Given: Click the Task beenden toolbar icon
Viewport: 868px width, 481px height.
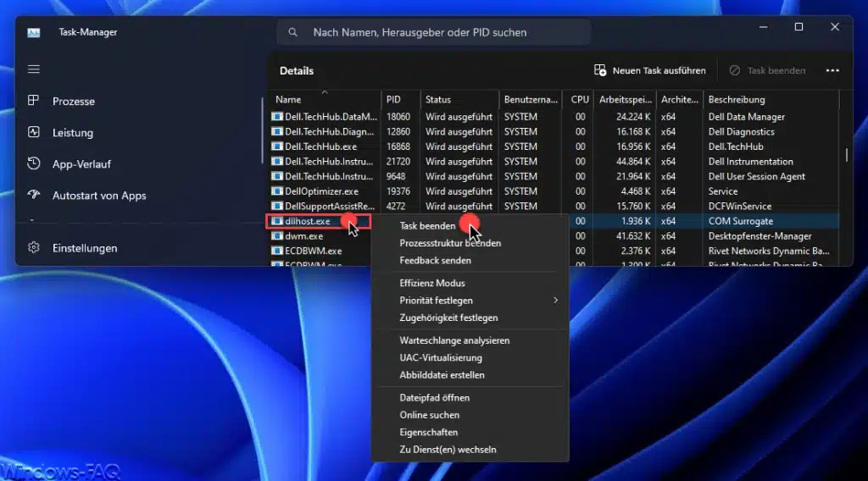Looking at the screenshot, I should tap(735, 70).
